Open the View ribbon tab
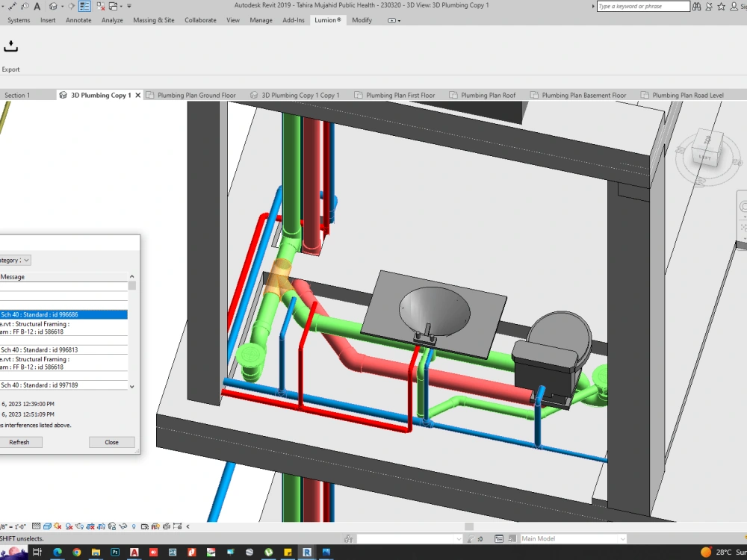The width and height of the screenshot is (747, 560). point(233,20)
